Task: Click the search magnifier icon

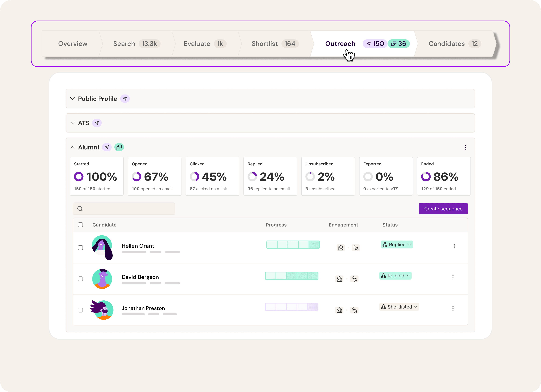Action: [80, 209]
